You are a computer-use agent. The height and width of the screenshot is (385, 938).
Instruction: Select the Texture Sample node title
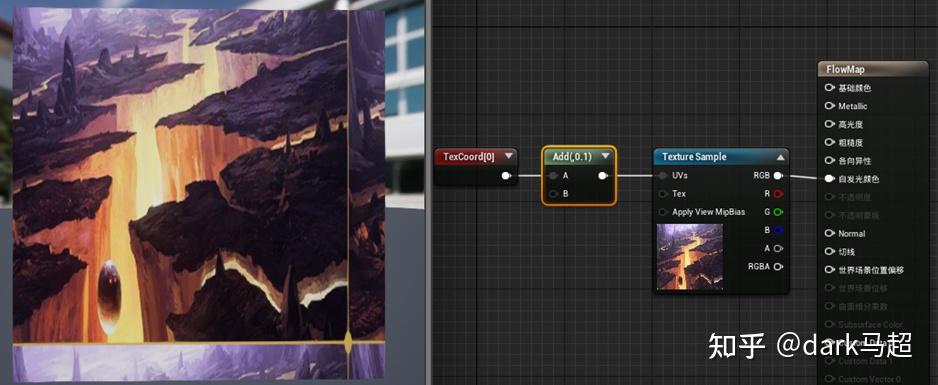pyautogui.click(x=694, y=157)
